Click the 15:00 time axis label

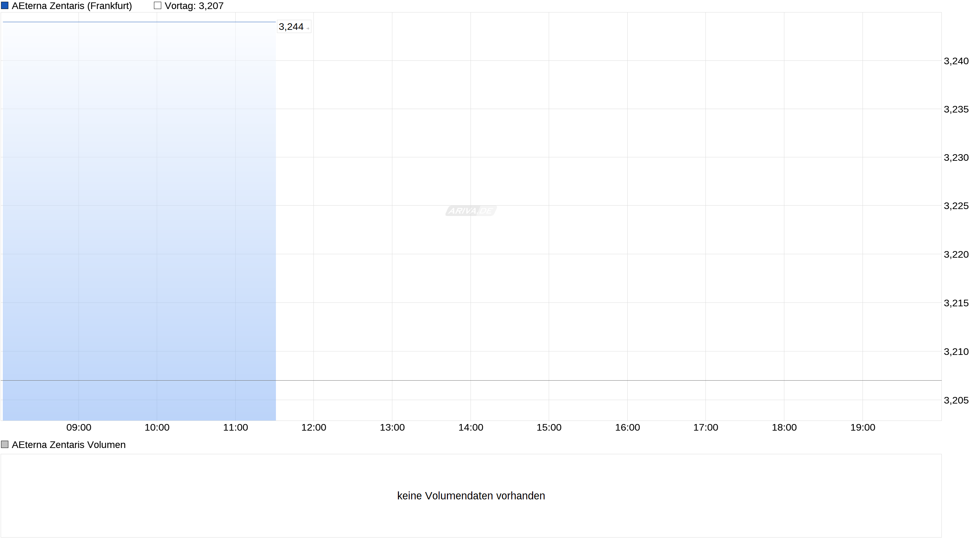(549, 427)
